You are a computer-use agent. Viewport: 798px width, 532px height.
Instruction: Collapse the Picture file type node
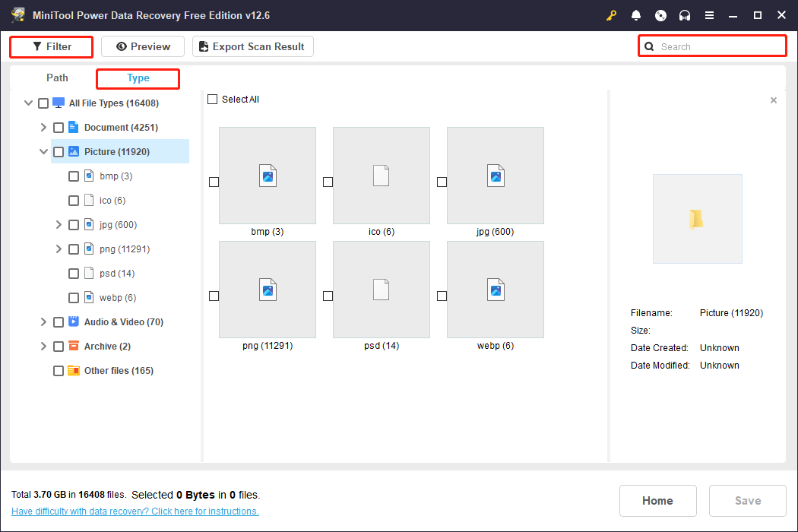(43, 151)
